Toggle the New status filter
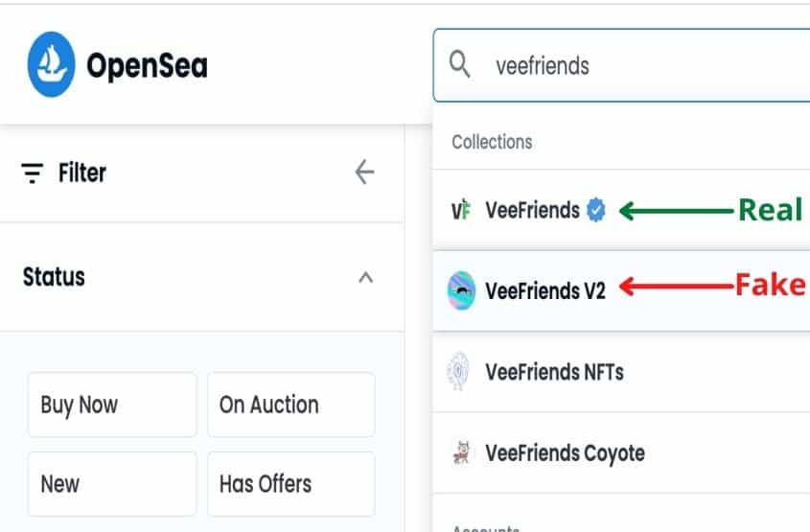810x532 pixels. pyautogui.click(x=112, y=484)
